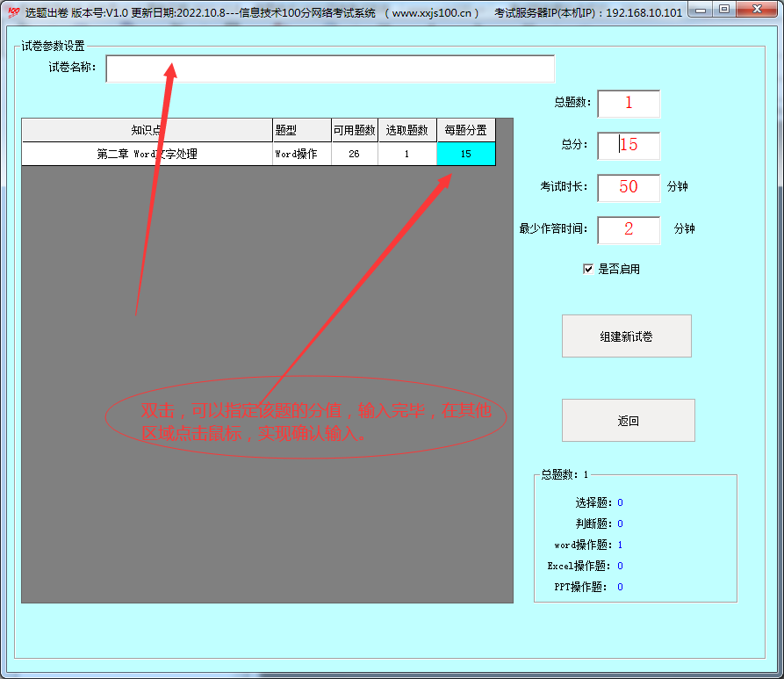Screen dimensions: 784x679
Task: Click the 选取题数 column header
Action: click(407, 130)
